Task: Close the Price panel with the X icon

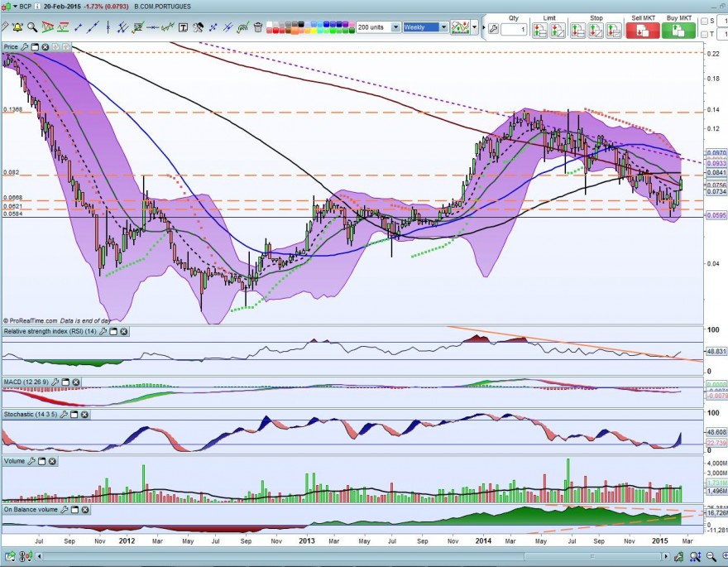Action: (x=45, y=47)
